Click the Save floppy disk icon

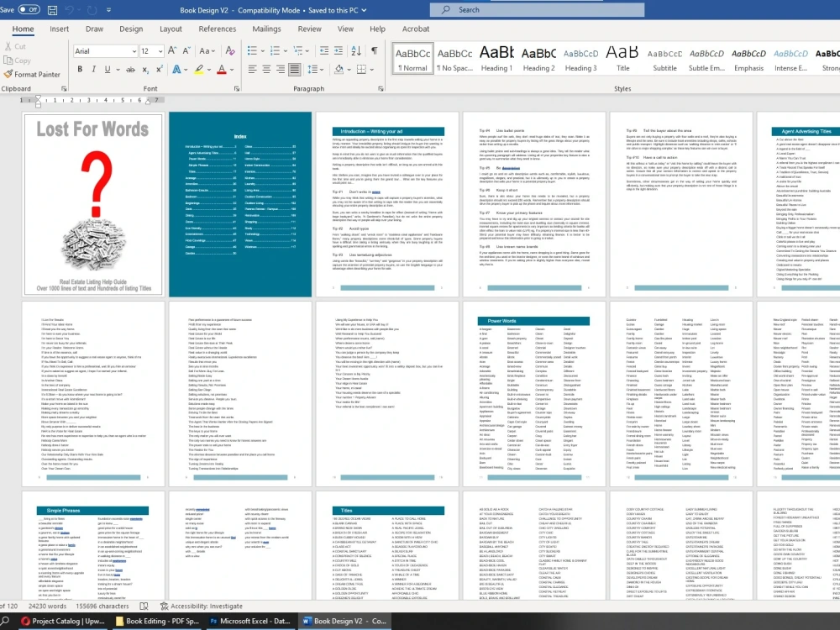click(52, 9)
